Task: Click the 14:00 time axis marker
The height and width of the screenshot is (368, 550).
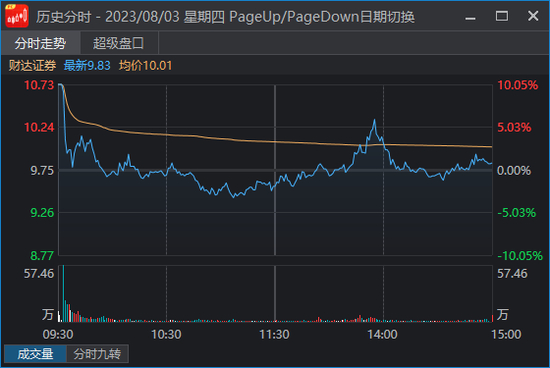Action: click(x=383, y=334)
